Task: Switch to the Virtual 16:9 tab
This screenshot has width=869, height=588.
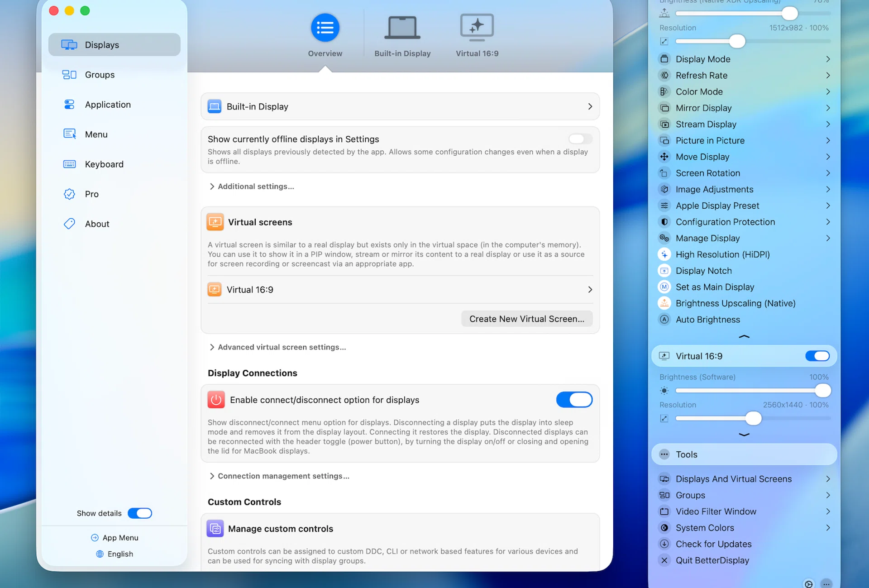Action: 477,35
